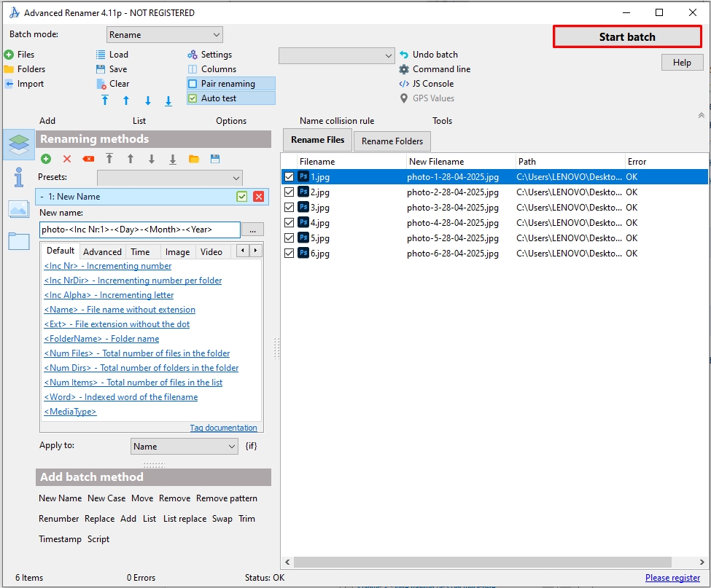Open the Presets dropdown
The height and width of the screenshot is (588, 711).
(x=170, y=178)
